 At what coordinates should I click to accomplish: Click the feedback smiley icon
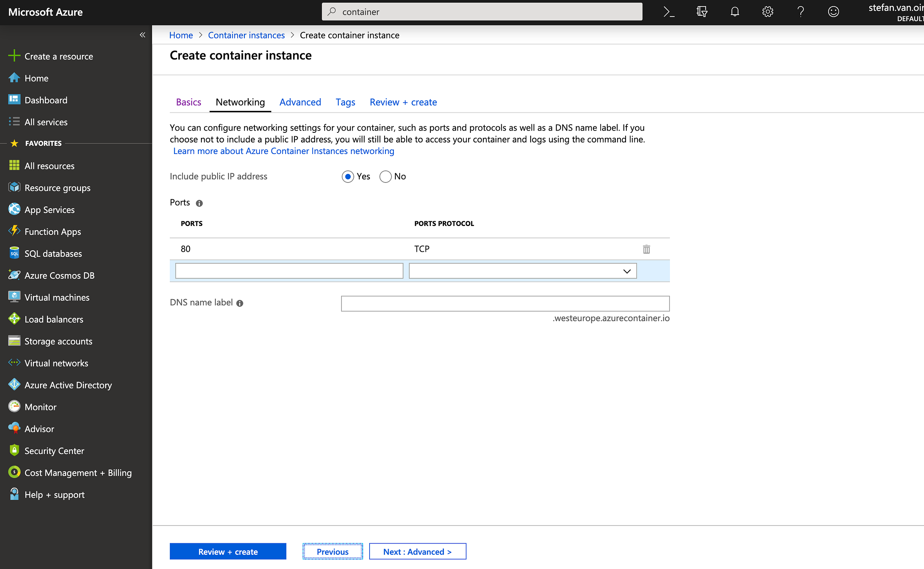click(x=834, y=12)
